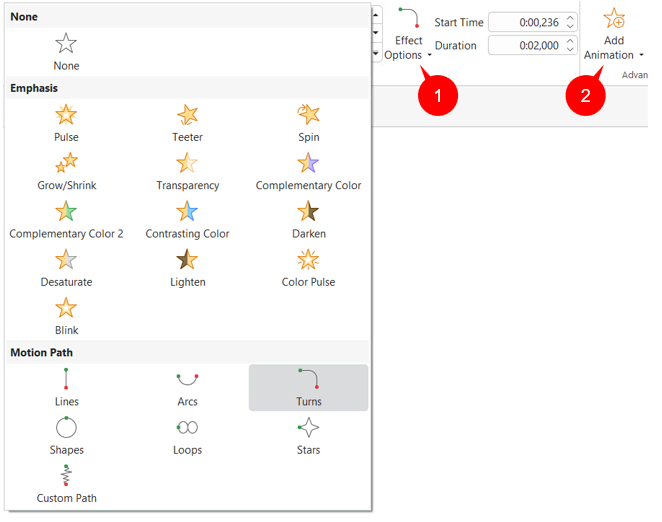The image size is (662, 522).
Task: Apply the Pulse emphasis animation
Action: tap(66, 116)
